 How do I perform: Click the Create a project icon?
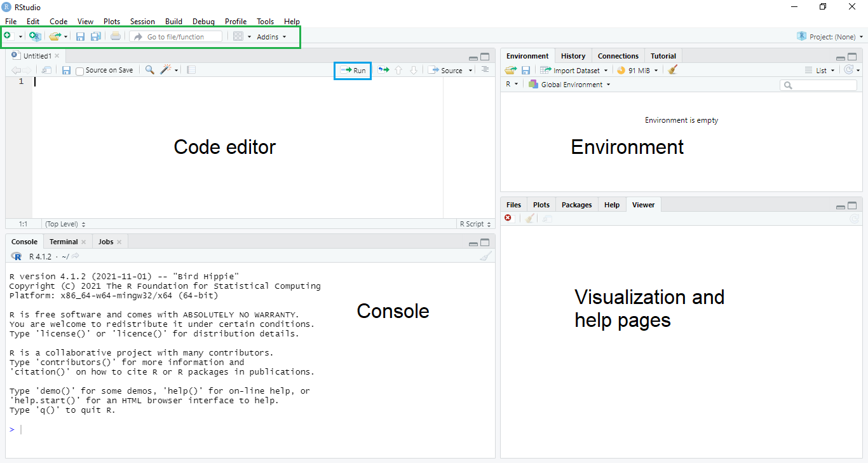(x=35, y=36)
